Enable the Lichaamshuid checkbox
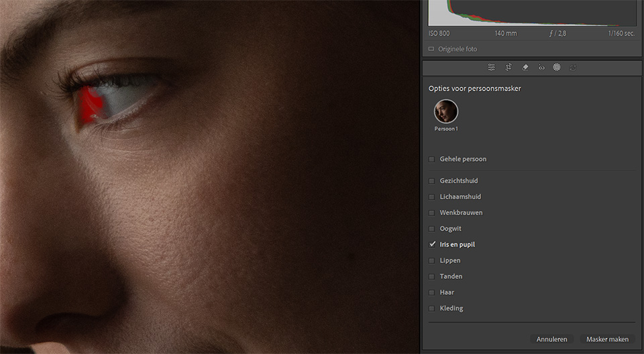The image size is (644, 354). pos(432,197)
